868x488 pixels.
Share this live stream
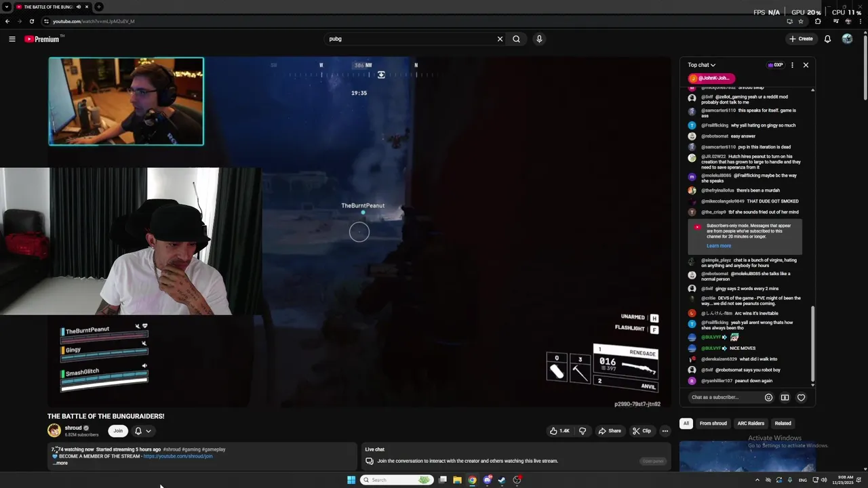(610, 431)
